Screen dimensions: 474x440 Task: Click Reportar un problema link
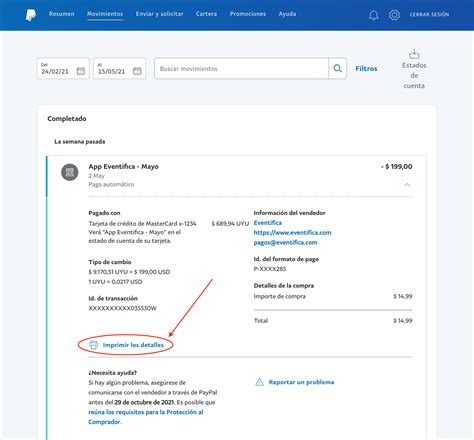pyautogui.click(x=301, y=382)
